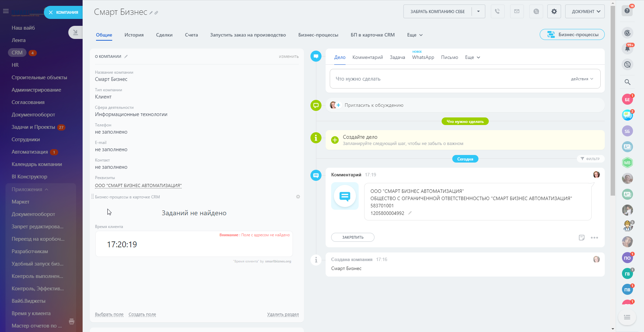Click the Выбрать поле link

tap(109, 314)
